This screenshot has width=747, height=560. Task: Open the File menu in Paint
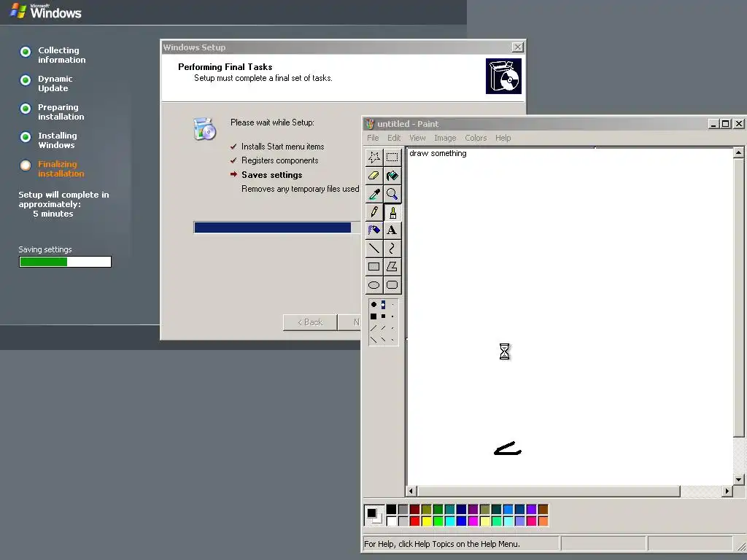[x=373, y=138]
